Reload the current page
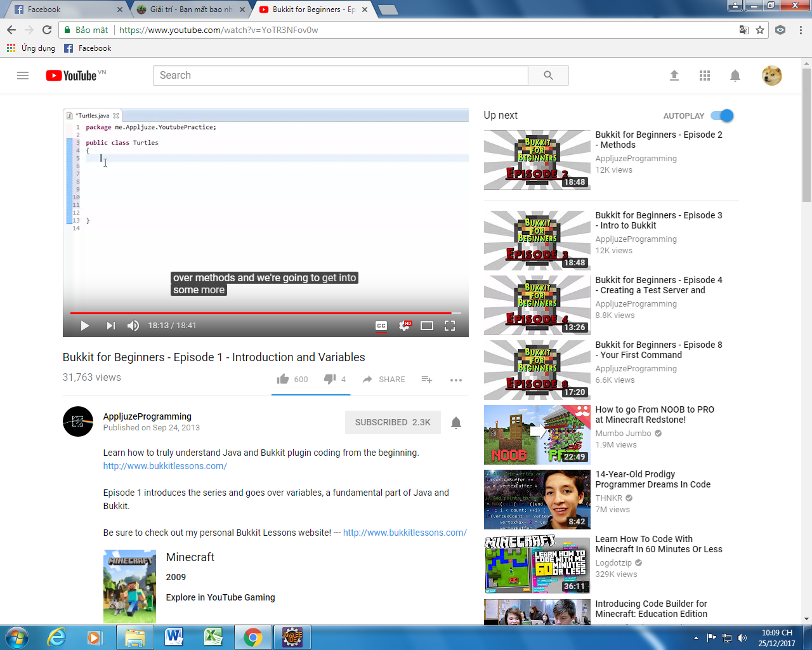The height and width of the screenshot is (650, 812). tap(47, 30)
